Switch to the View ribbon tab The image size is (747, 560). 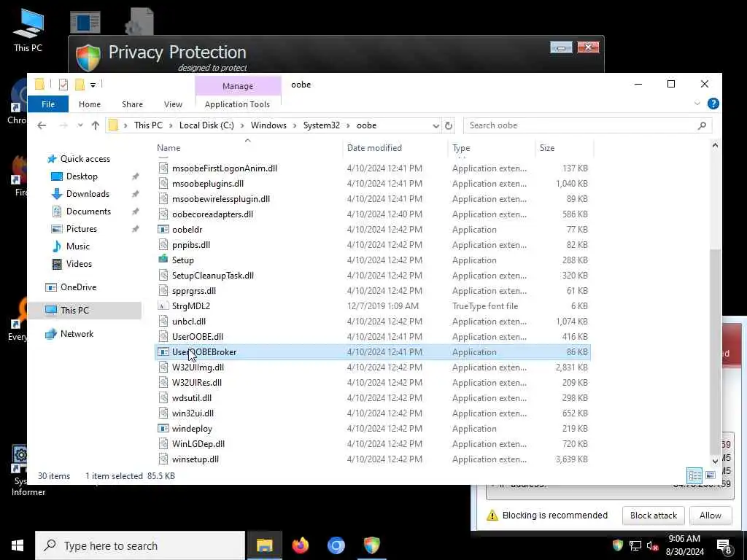pos(173,104)
